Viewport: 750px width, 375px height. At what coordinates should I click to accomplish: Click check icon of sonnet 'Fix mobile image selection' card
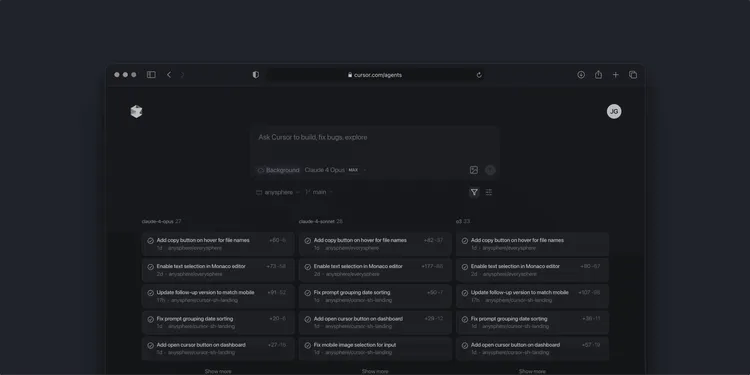(x=308, y=345)
